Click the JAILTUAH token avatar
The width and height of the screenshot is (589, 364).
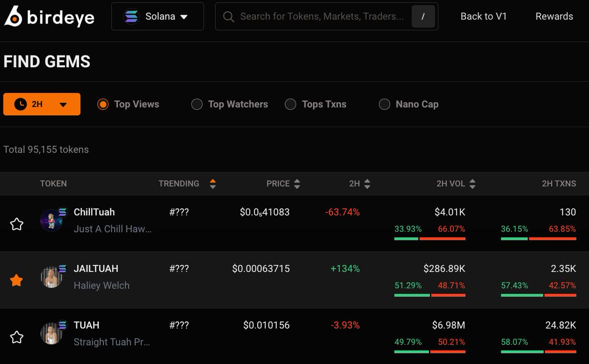[52, 277]
